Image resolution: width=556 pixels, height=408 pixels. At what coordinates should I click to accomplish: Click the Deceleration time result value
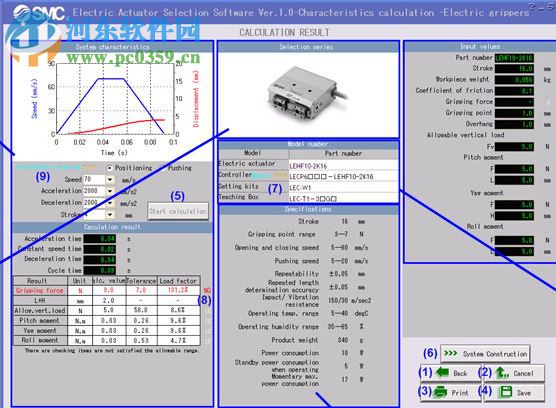100,259
